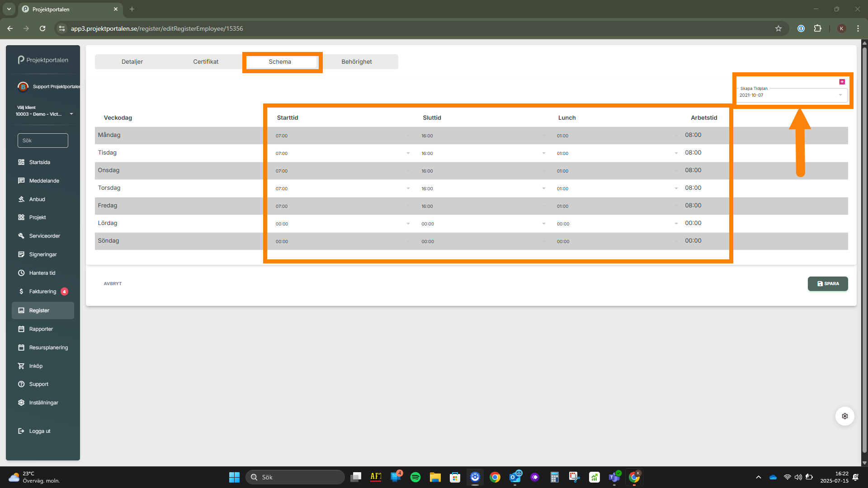Click the sidebar Sök search field
This screenshot has width=868, height=488.
click(43, 141)
